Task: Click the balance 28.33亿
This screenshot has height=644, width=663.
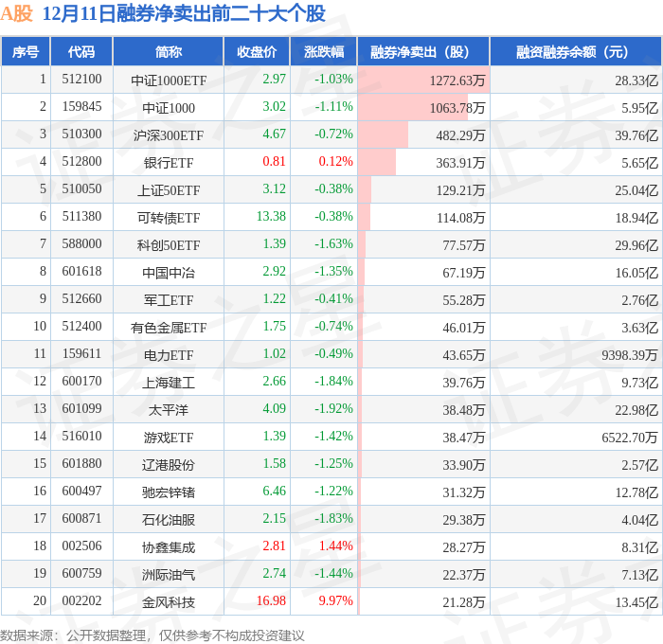Action: (636, 80)
